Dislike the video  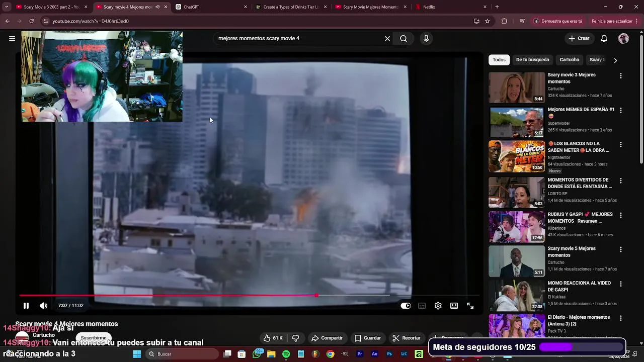[x=296, y=338]
